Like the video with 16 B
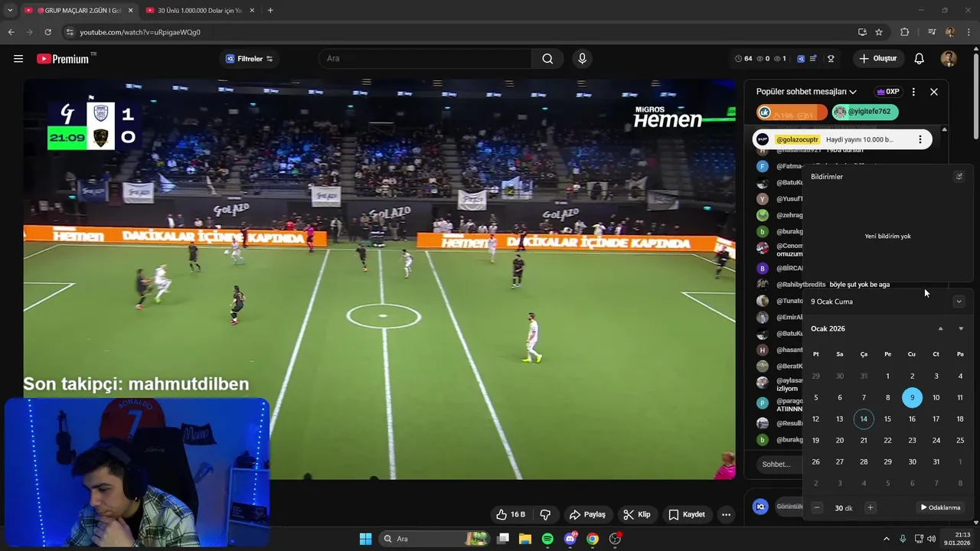980x551 pixels. pos(510,514)
